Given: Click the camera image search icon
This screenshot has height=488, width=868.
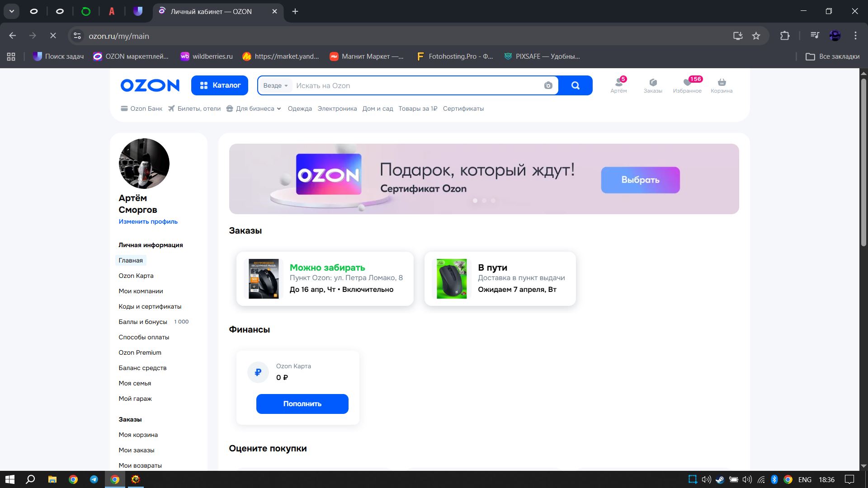Looking at the screenshot, I should pos(548,85).
